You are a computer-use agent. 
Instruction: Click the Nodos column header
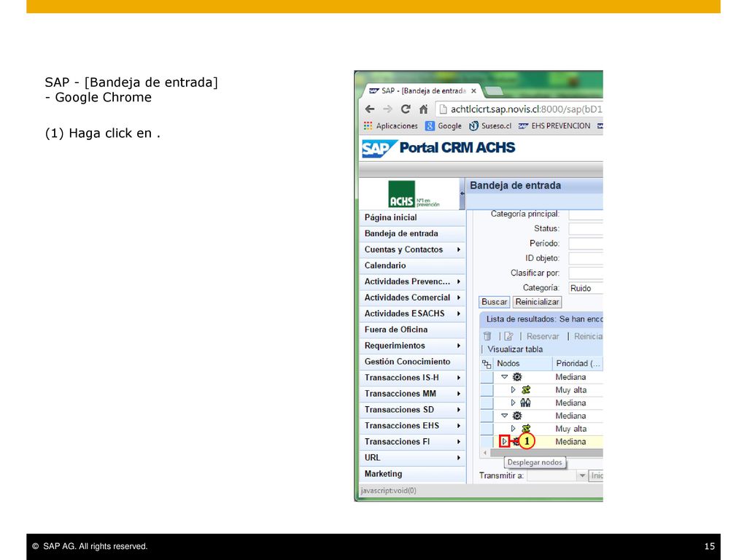point(522,364)
